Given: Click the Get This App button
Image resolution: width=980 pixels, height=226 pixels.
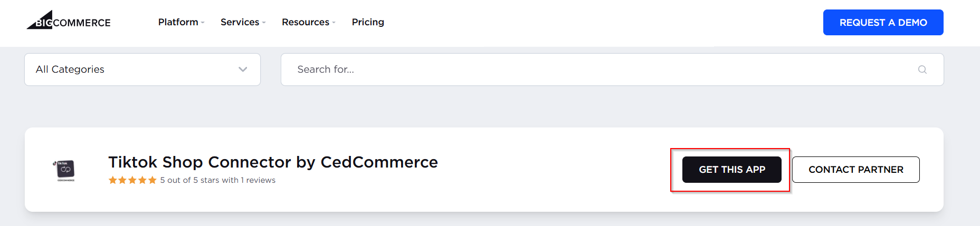Looking at the screenshot, I should pos(731,170).
